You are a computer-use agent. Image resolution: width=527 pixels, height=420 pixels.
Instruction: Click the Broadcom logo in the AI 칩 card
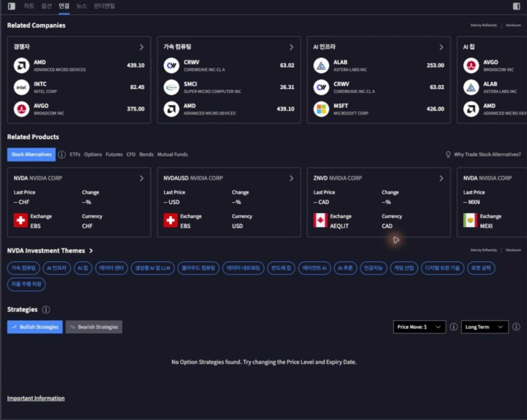point(471,66)
